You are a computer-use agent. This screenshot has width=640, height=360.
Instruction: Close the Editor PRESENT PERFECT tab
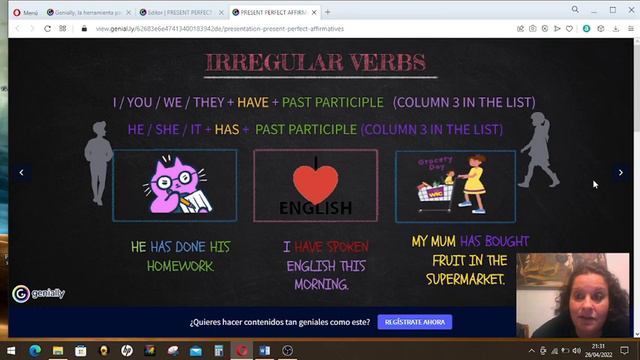coord(221,13)
